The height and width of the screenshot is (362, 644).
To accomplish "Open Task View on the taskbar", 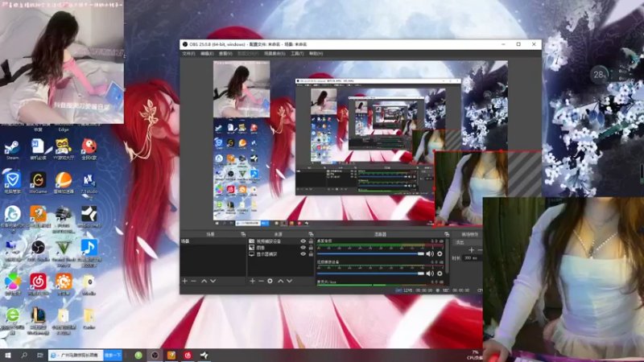I will click(x=39, y=355).
